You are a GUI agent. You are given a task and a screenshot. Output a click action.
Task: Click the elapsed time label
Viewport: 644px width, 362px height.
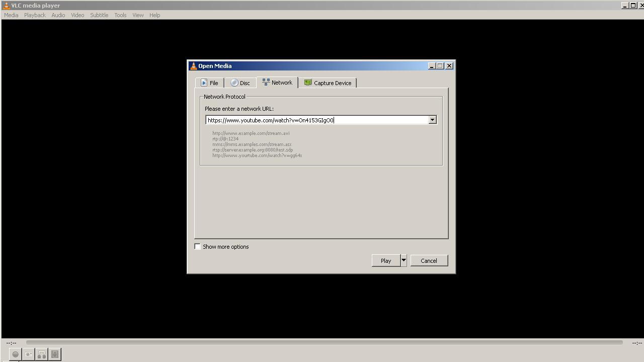pos(11,343)
